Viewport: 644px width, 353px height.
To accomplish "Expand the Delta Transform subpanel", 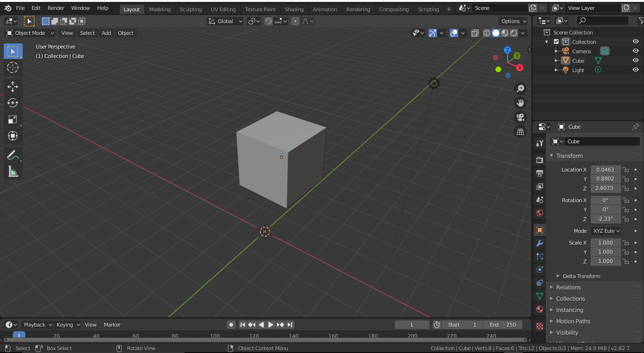I will 581,276.
